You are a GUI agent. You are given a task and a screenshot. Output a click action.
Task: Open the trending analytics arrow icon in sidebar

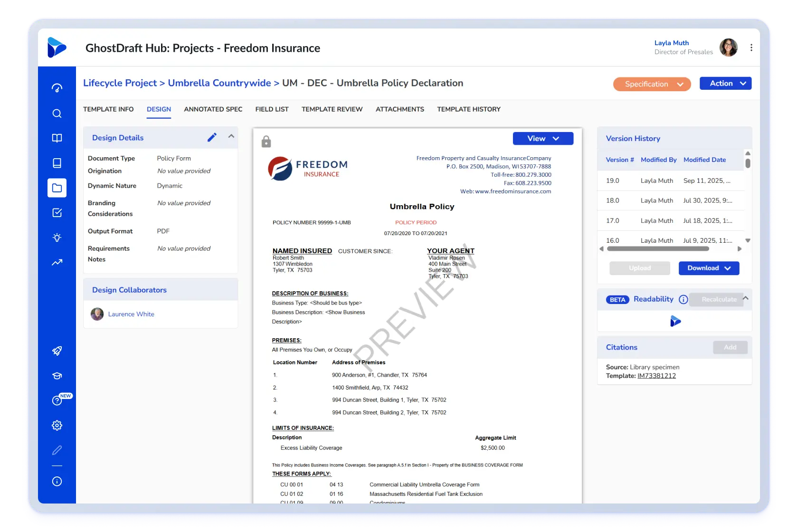57,262
